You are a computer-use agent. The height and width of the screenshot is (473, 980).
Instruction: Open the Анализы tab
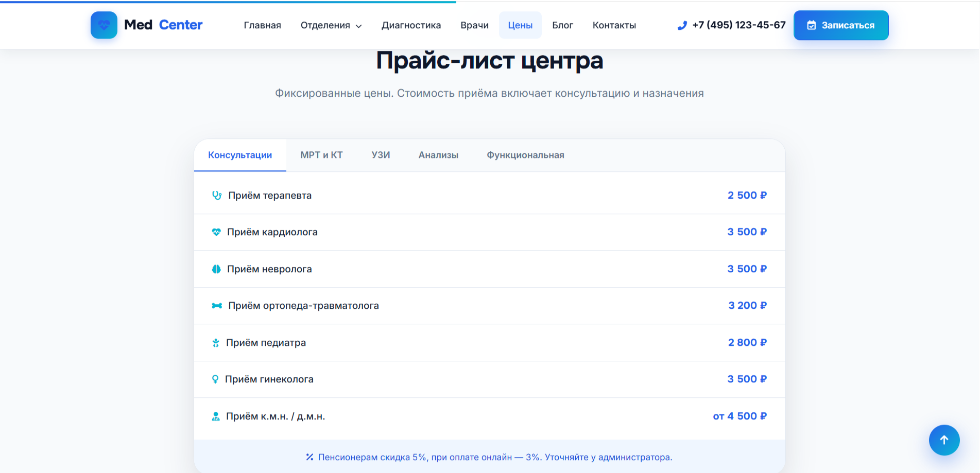[x=438, y=155]
